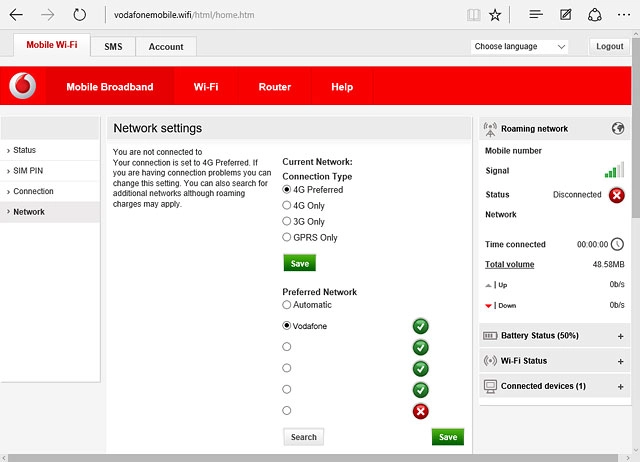The image size is (640, 462).
Task: Click the Vodafone logo icon
Action: click(22, 87)
